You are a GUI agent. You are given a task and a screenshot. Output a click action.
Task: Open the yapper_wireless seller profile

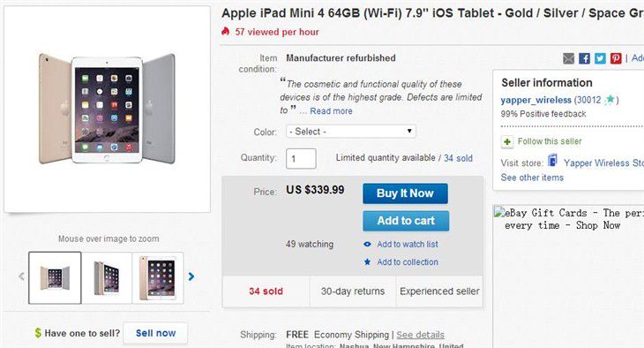pos(536,100)
